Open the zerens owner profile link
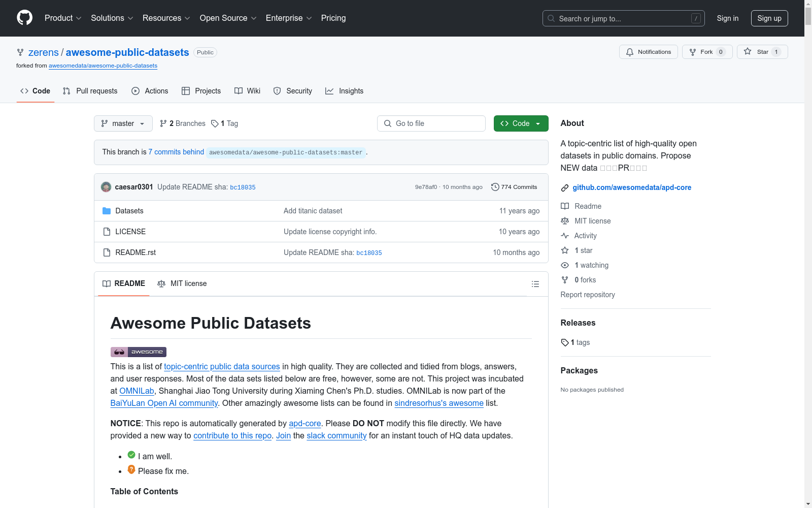Viewport: 812px width, 508px height. pyautogui.click(x=44, y=52)
